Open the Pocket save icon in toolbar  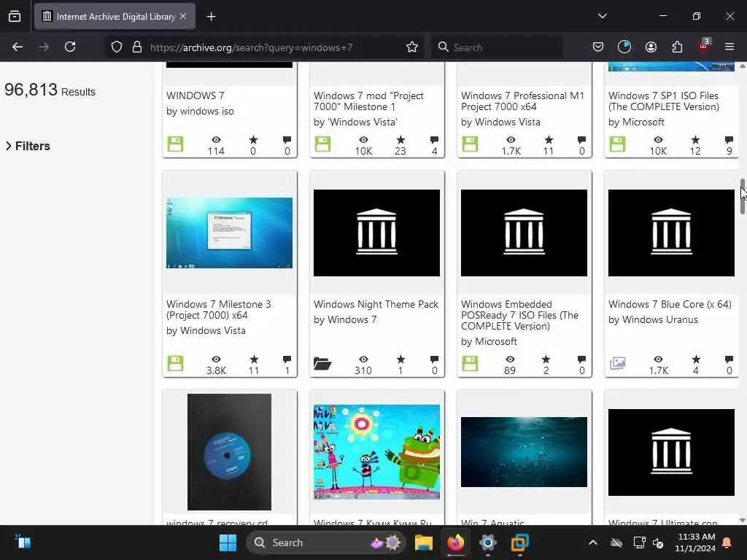coord(598,47)
